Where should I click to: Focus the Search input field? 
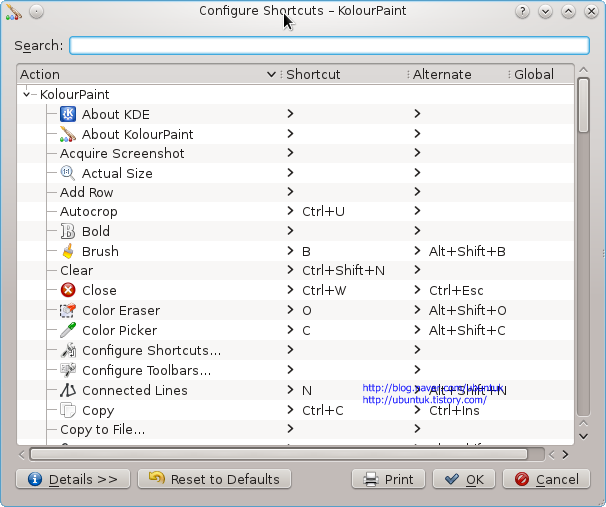coord(329,45)
